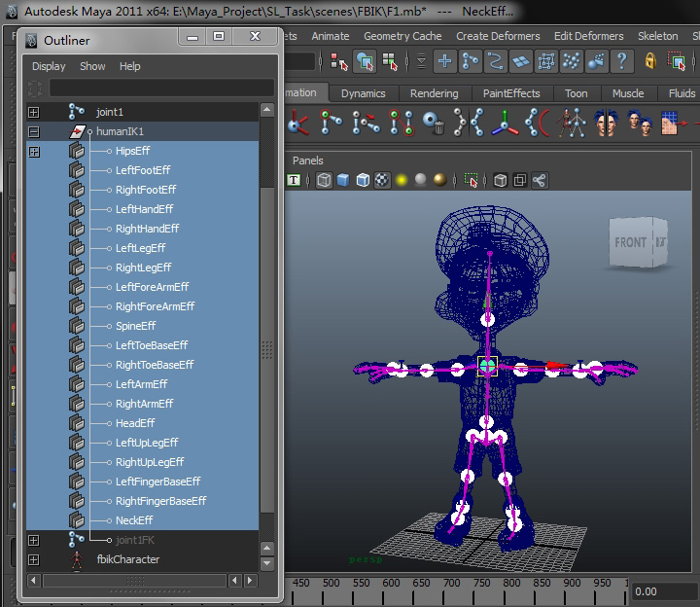Image resolution: width=700 pixels, height=607 pixels.
Task: Click the Outliner search text field
Action: (160, 88)
